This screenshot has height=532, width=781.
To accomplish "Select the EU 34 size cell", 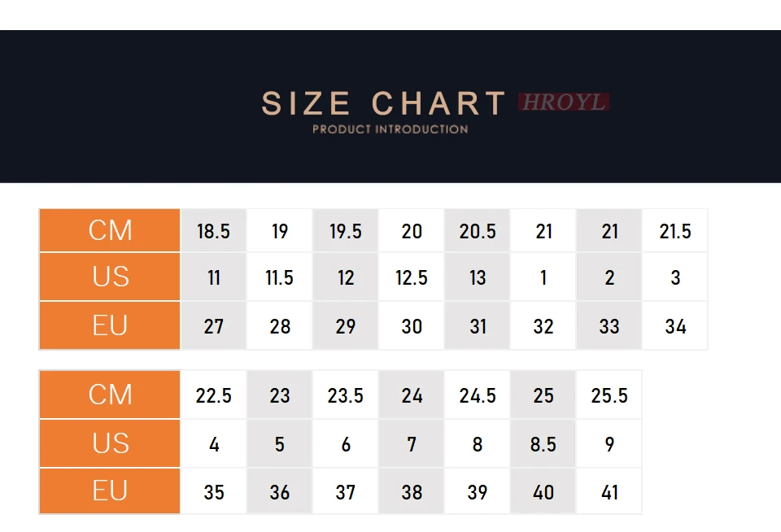I will point(675,325).
